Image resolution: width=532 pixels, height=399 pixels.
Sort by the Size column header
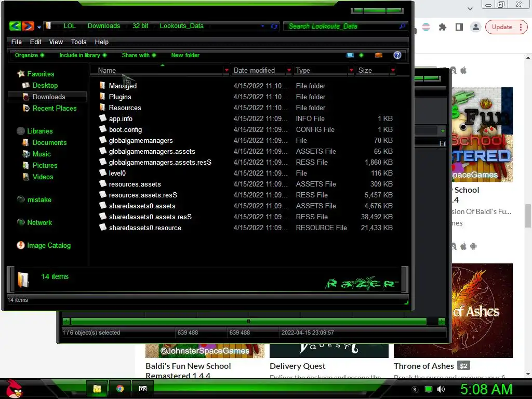pos(372,70)
